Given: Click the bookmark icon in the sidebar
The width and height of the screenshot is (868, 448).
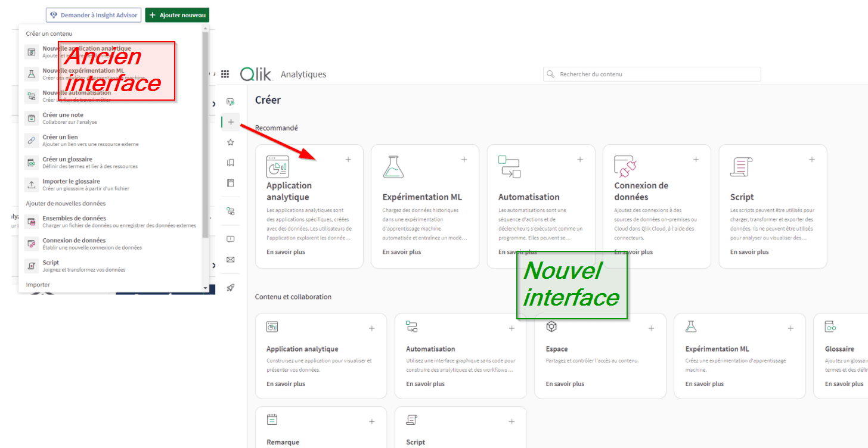Looking at the screenshot, I should [231, 163].
